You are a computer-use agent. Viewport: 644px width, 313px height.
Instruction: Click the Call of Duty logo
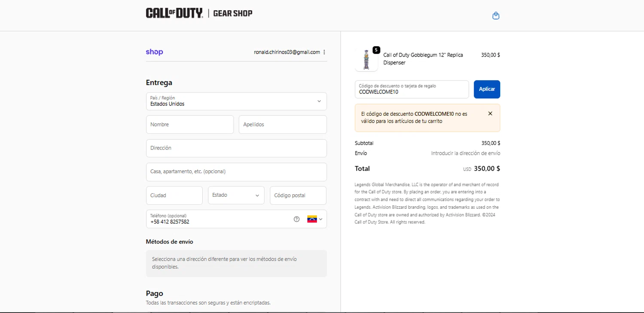tap(174, 13)
